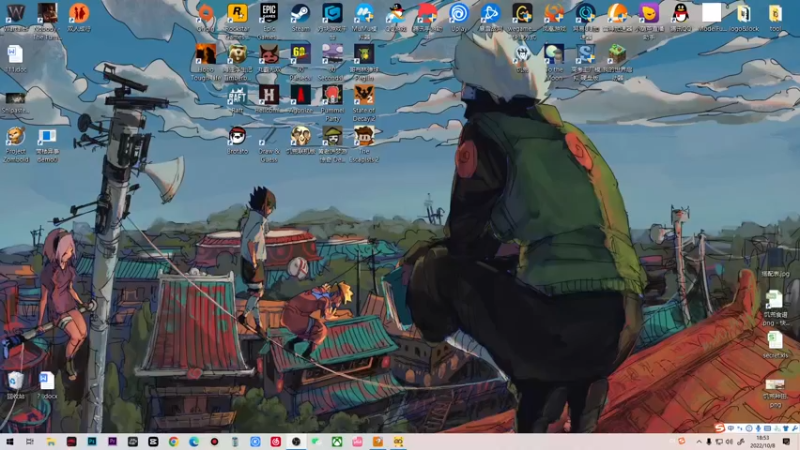Open the Xbox app from taskbar
Viewport: 800px width, 450px height.
337,442
